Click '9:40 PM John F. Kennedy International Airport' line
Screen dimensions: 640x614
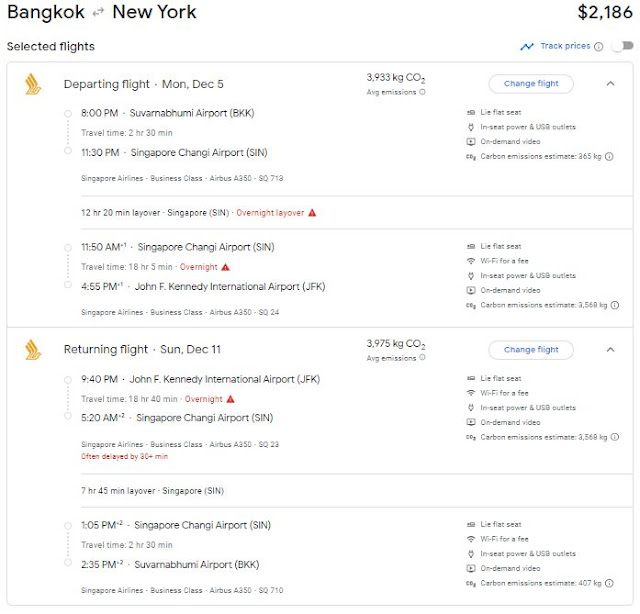coord(200,379)
